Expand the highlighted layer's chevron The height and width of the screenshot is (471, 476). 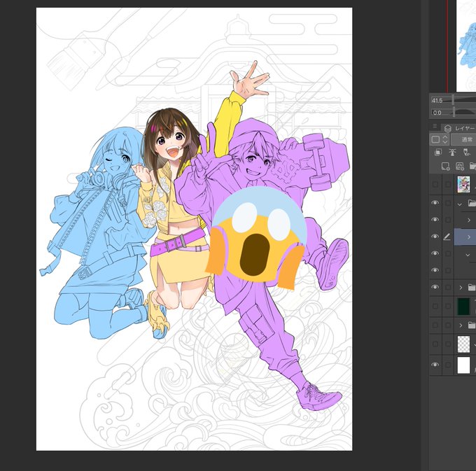(x=469, y=237)
